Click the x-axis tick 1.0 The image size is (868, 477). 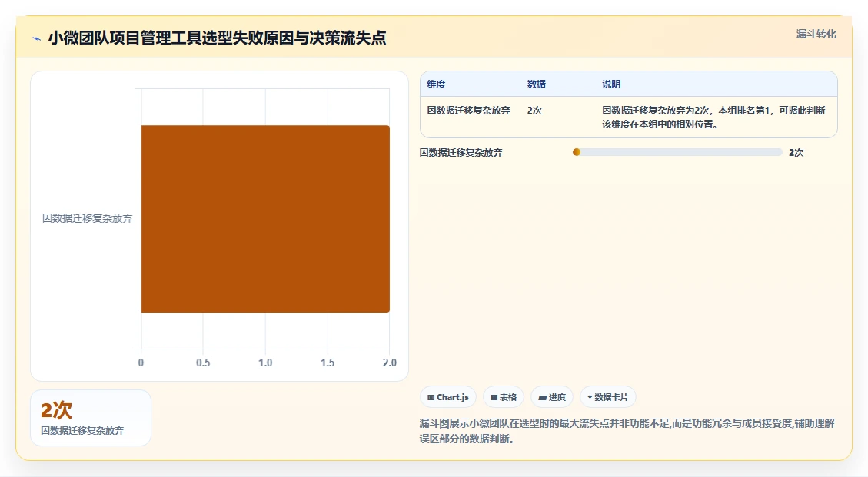[265, 363]
